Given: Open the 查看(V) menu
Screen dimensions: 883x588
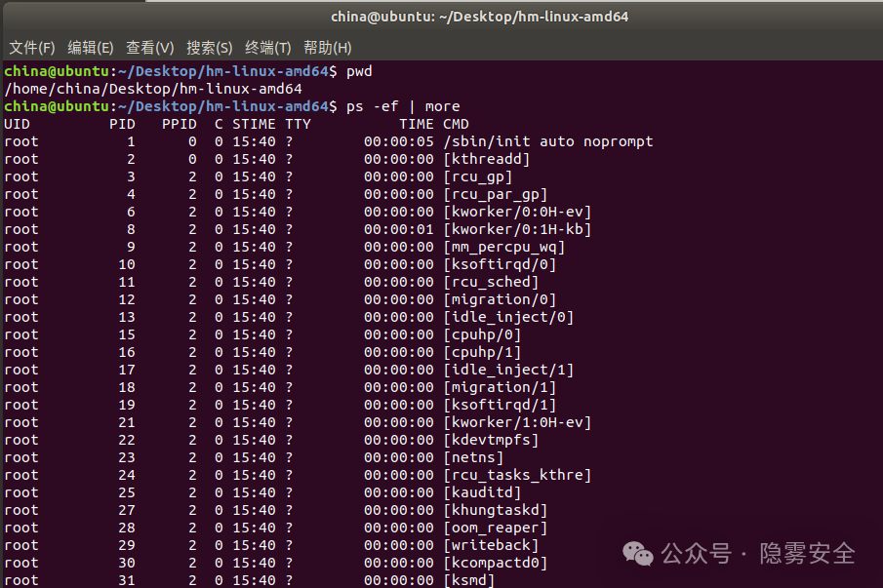Looking at the screenshot, I should 150,48.
